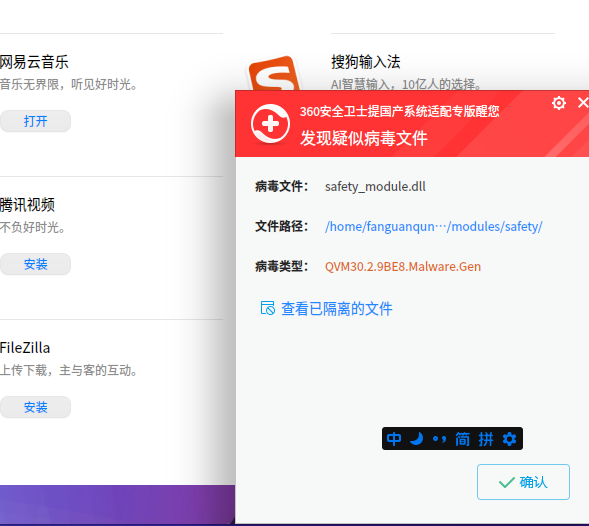Close the 360 virus alert popup
The height and width of the screenshot is (526, 589).
point(583,102)
